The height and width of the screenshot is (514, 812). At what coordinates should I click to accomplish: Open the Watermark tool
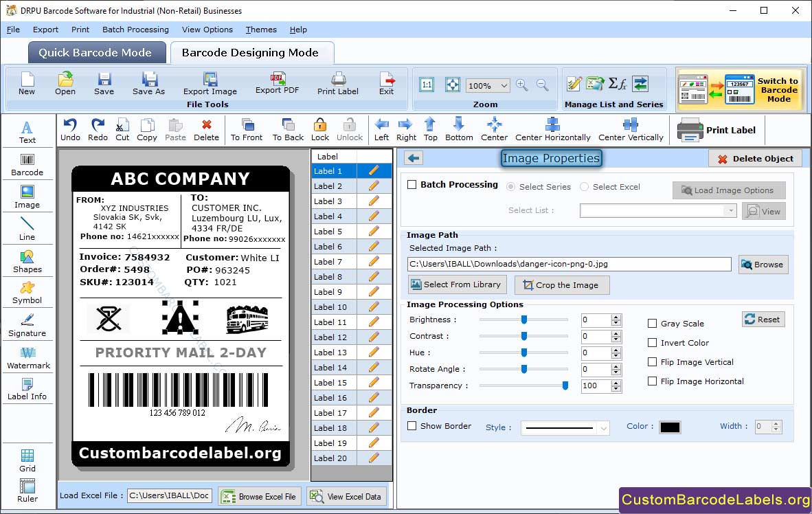coord(27,357)
